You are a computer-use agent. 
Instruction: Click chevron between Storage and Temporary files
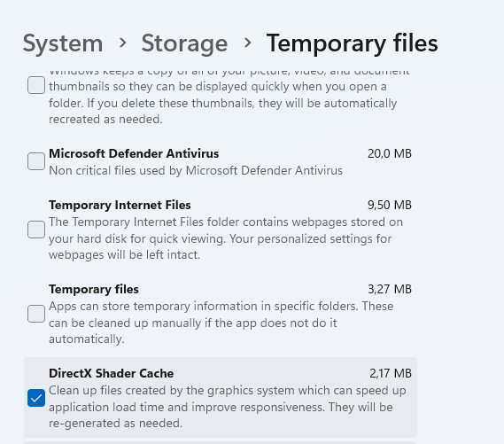click(x=247, y=43)
